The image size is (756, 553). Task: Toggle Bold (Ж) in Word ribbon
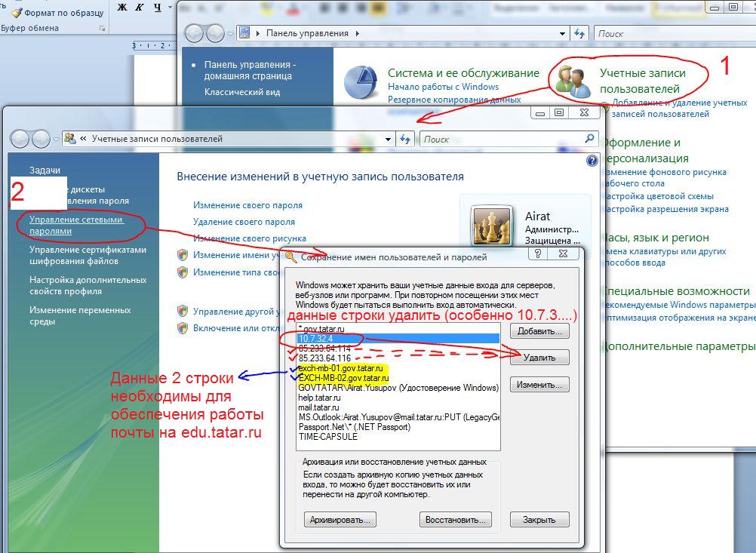pos(122,8)
